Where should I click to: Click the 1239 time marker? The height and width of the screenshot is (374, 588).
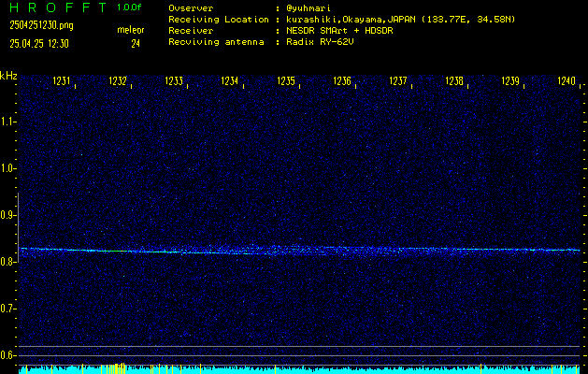coord(510,80)
